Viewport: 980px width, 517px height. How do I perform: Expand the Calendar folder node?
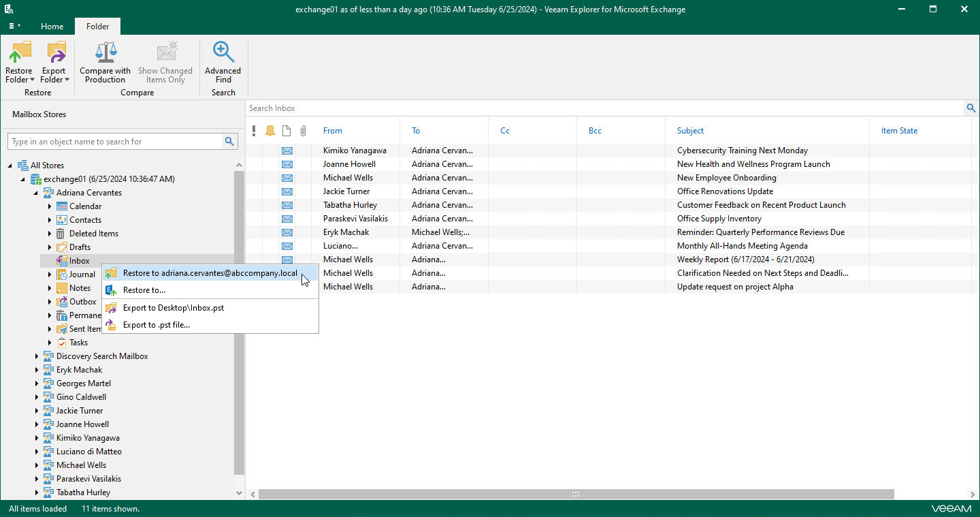[x=48, y=206]
